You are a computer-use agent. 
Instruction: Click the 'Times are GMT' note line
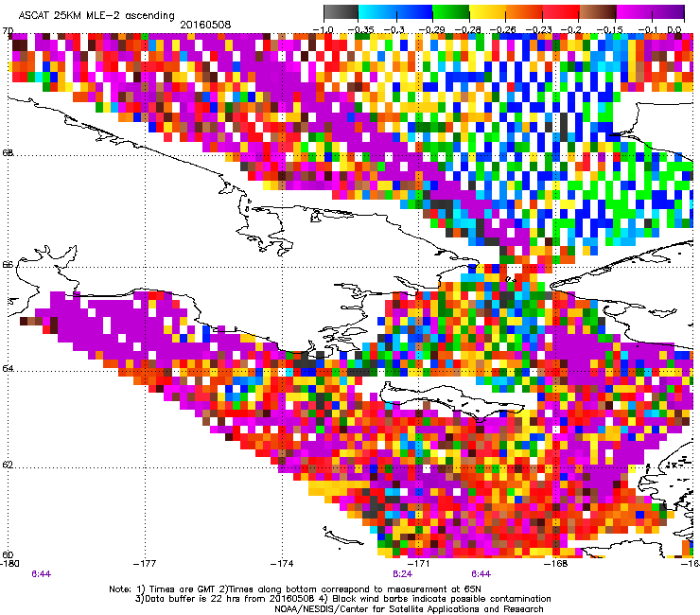point(295,589)
